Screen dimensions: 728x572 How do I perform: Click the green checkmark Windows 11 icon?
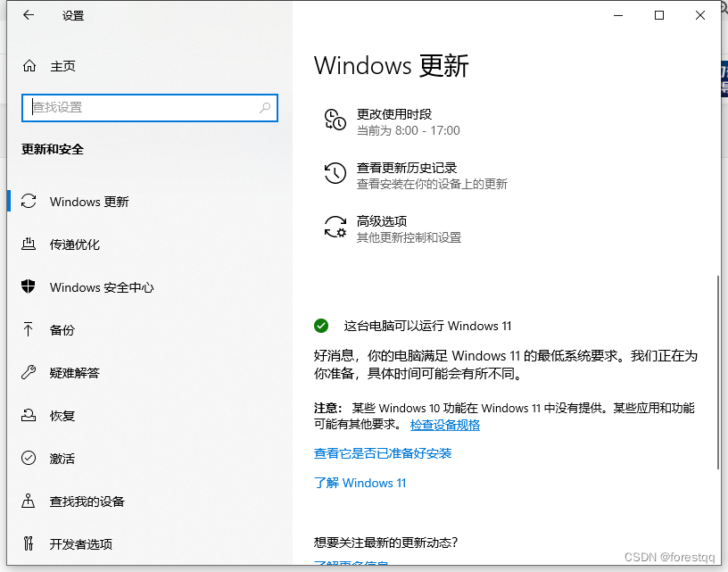(x=321, y=326)
